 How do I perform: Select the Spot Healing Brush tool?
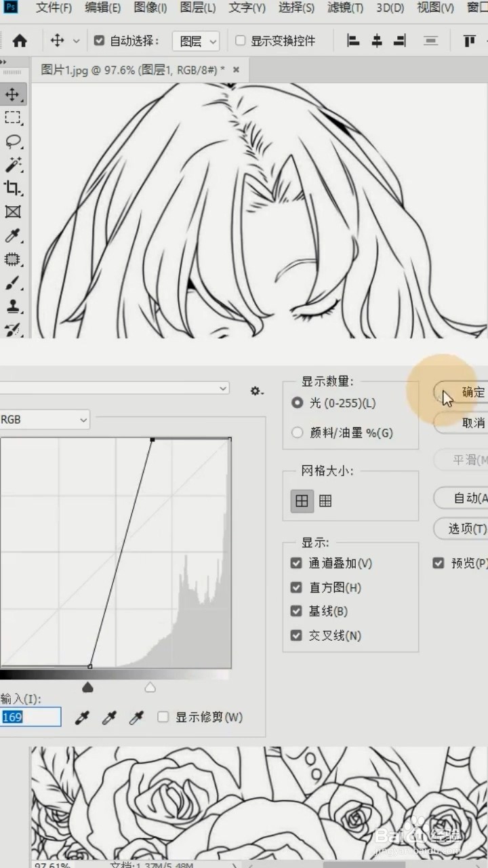point(13,259)
